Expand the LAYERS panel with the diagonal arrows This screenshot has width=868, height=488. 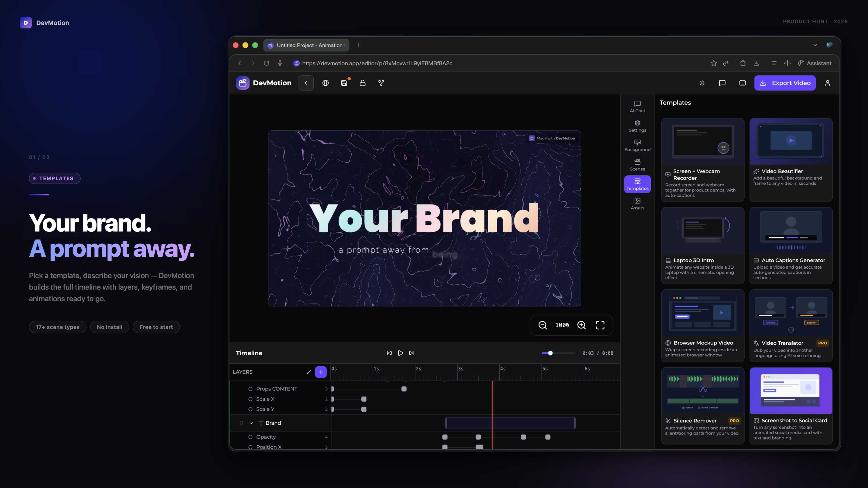click(x=309, y=372)
